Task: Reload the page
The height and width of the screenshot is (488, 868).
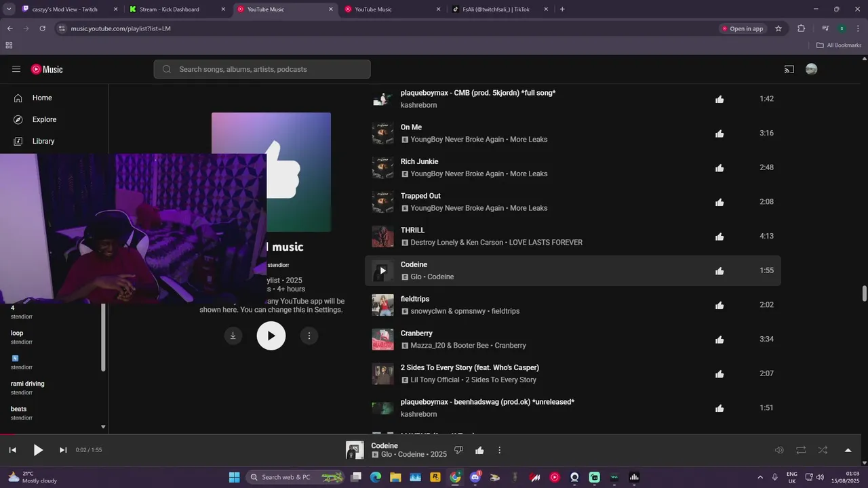Action: pos(43,28)
